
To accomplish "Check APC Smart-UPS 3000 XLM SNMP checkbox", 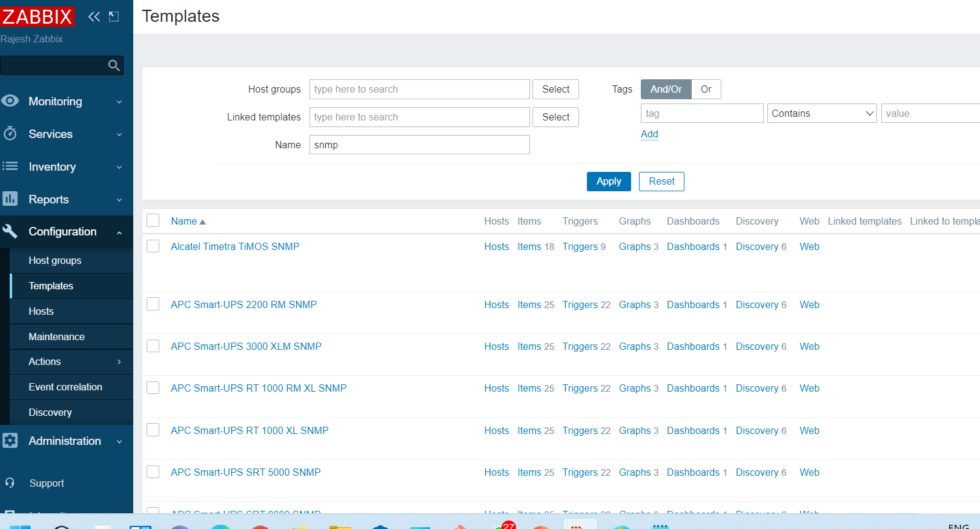I will point(153,346).
